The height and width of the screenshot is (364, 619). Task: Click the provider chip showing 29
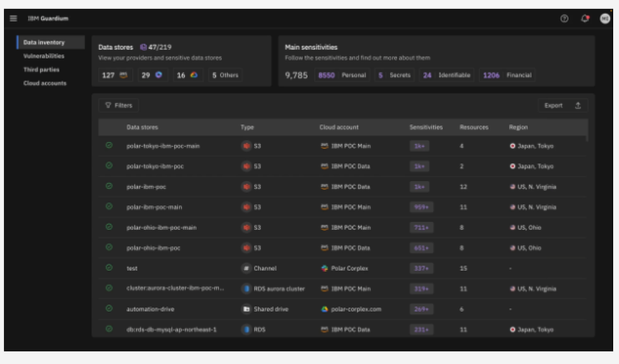[152, 75]
